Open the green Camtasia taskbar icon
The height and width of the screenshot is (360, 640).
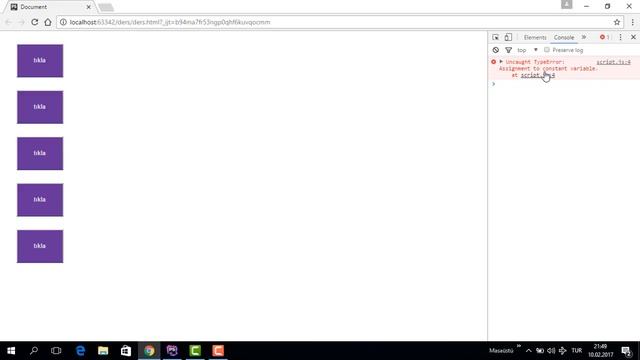tap(195, 351)
